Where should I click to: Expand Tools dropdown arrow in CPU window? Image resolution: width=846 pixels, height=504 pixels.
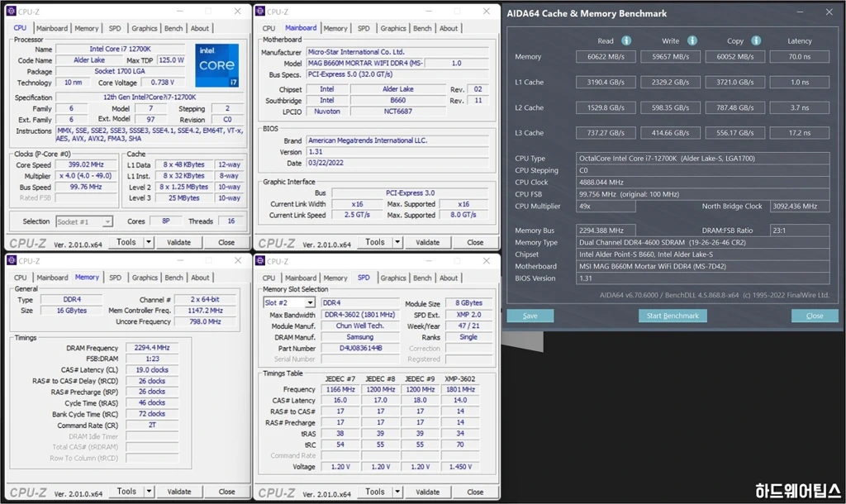[x=149, y=242]
